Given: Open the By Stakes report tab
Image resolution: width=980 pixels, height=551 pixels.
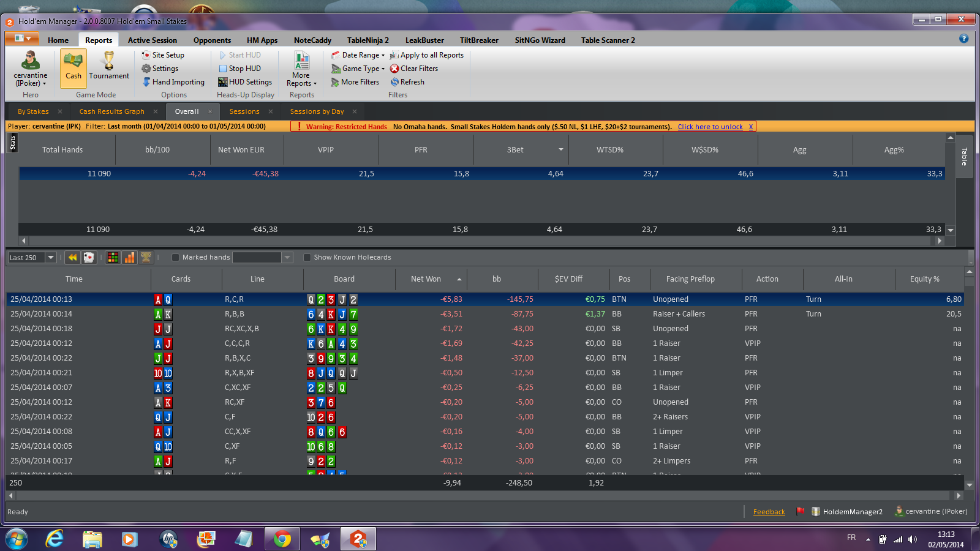Looking at the screenshot, I should [x=33, y=111].
